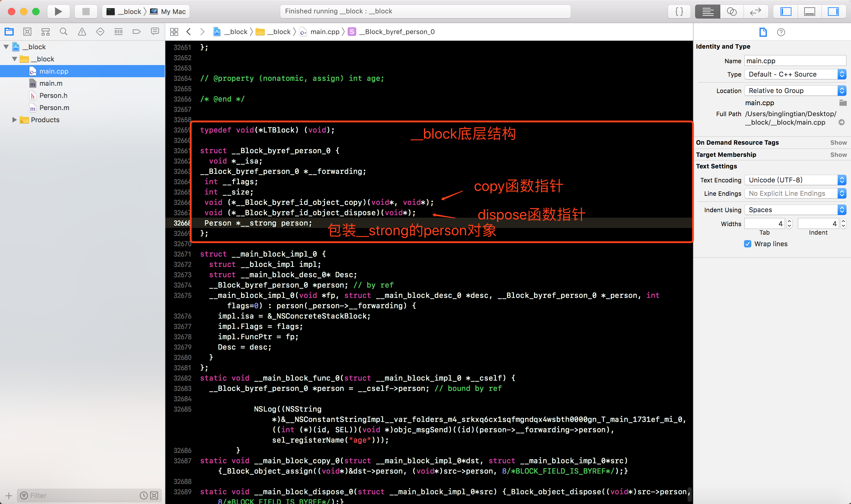Reveal the full path in Finder arrow

[x=842, y=122]
